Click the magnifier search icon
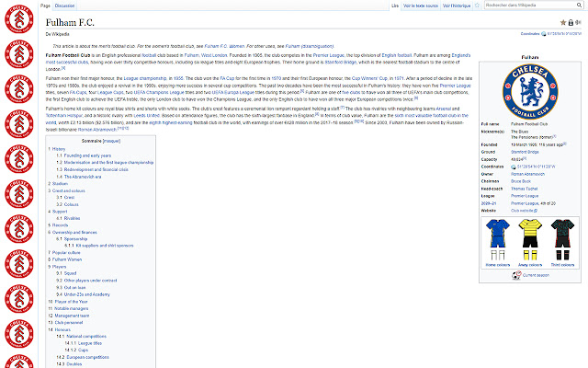Image resolution: width=588 pixels, height=368 pixels. point(579,6)
